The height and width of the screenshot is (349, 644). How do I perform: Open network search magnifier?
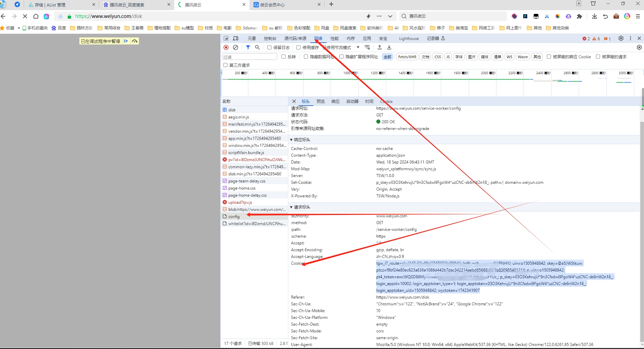[258, 47]
